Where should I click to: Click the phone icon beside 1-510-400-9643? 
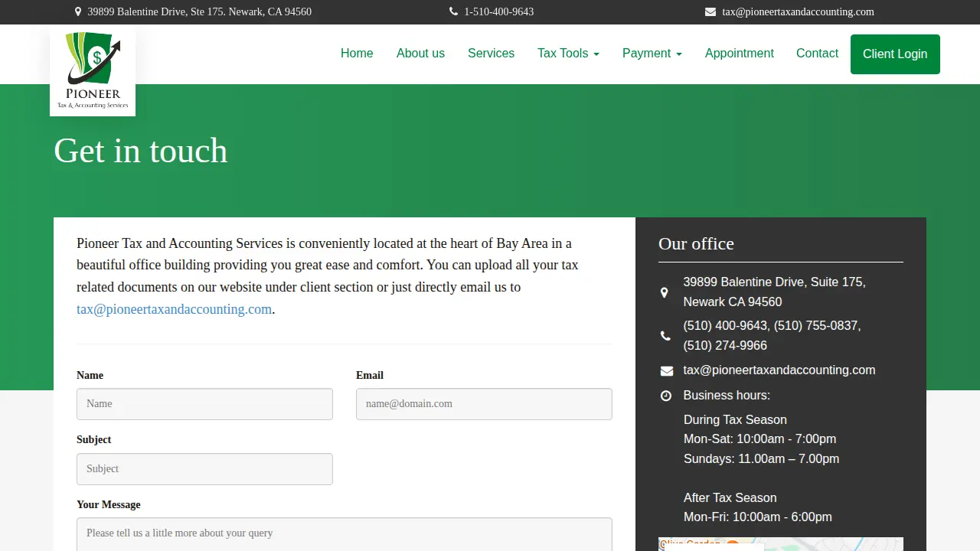click(453, 11)
